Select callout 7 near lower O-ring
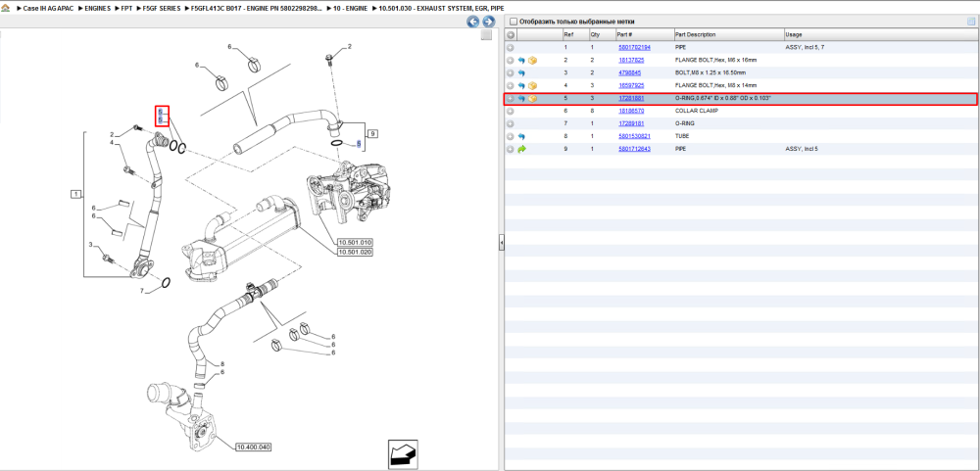This screenshot has width=980, height=471. point(142,291)
